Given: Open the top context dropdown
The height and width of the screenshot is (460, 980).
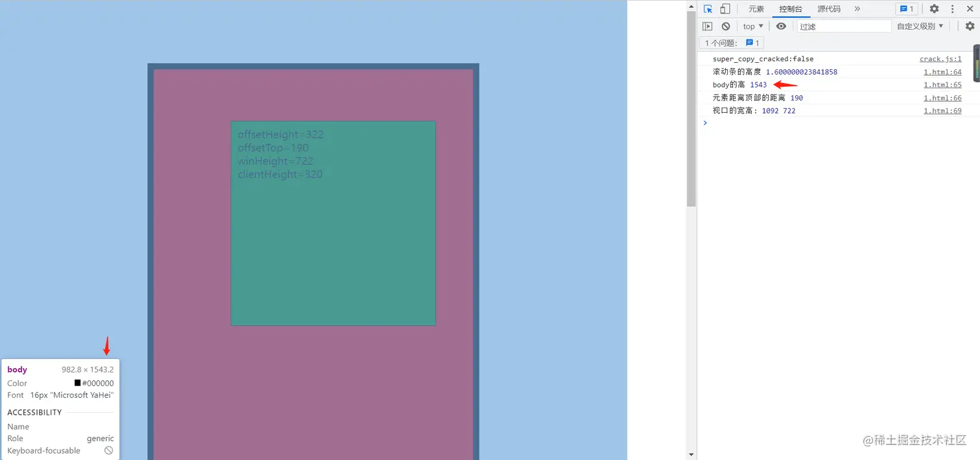Looking at the screenshot, I should pyautogui.click(x=753, y=26).
